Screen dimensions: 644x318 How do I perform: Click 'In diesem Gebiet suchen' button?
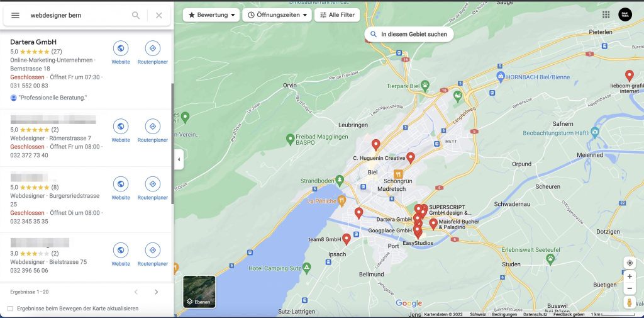409,34
